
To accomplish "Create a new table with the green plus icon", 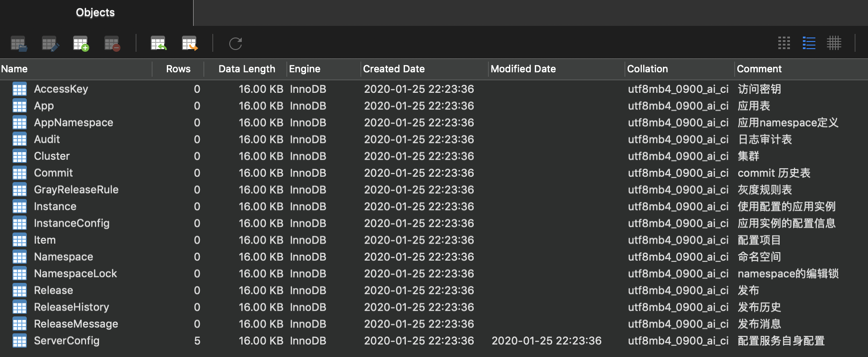I will [x=80, y=43].
